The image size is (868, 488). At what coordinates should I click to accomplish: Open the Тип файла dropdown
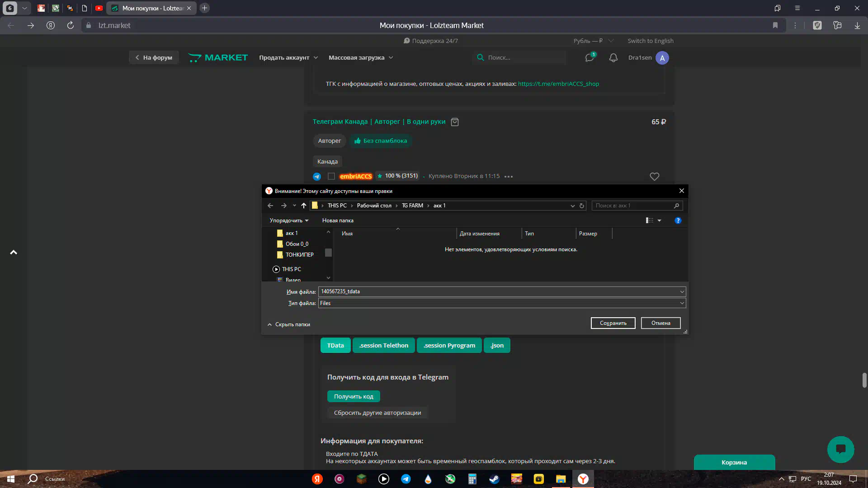click(x=502, y=303)
